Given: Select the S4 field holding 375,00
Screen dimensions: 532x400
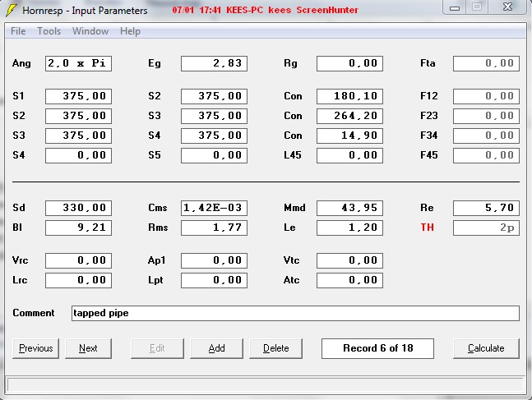Looking at the screenshot, I should click(214, 136).
